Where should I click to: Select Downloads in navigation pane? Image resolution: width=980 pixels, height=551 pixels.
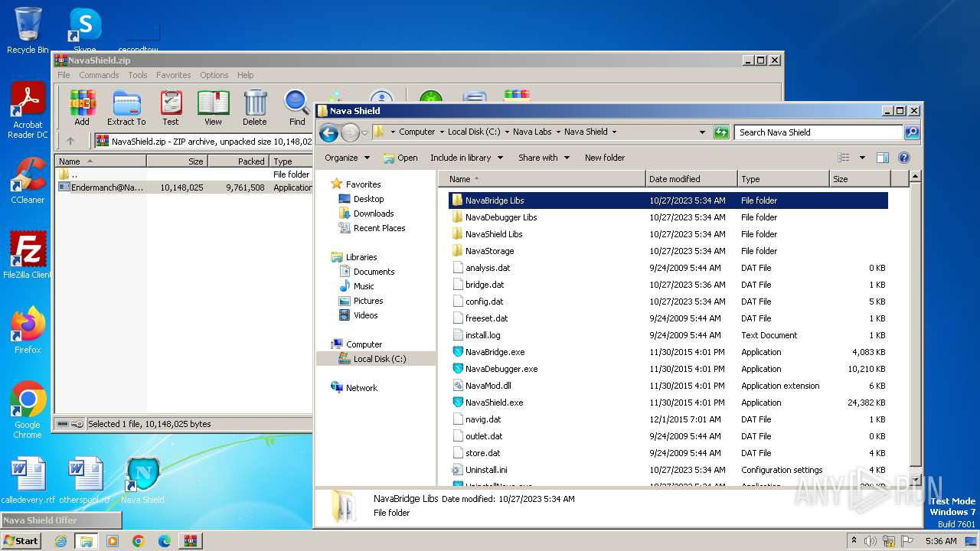(x=374, y=214)
